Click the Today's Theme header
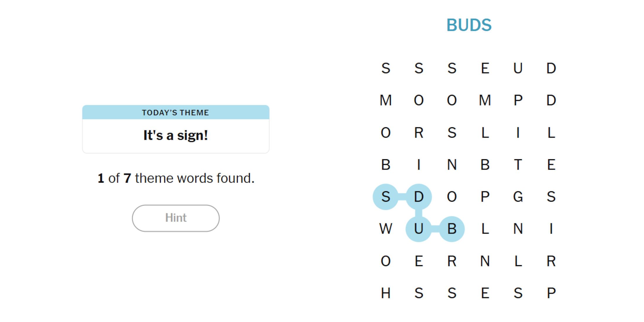 click(x=176, y=112)
